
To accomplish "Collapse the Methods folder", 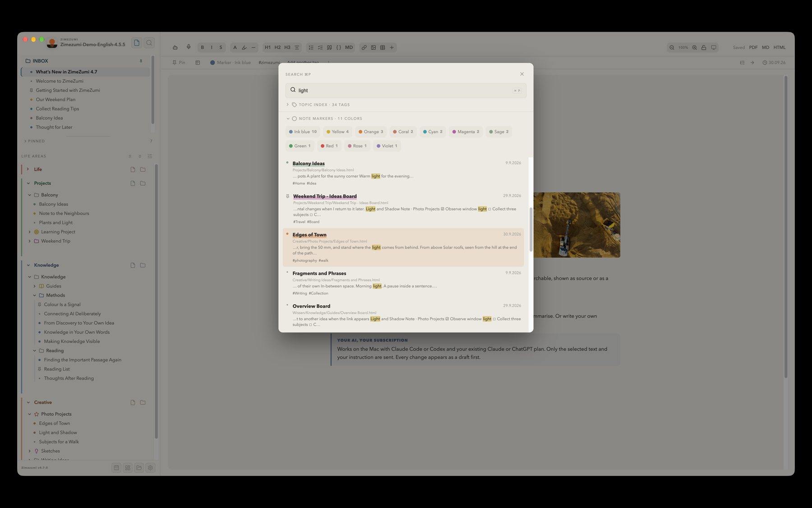I will click(x=35, y=295).
